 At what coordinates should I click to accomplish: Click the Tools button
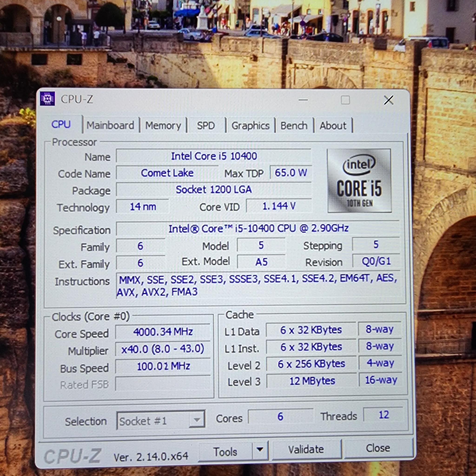pyautogui.click(x=225, y=451)
